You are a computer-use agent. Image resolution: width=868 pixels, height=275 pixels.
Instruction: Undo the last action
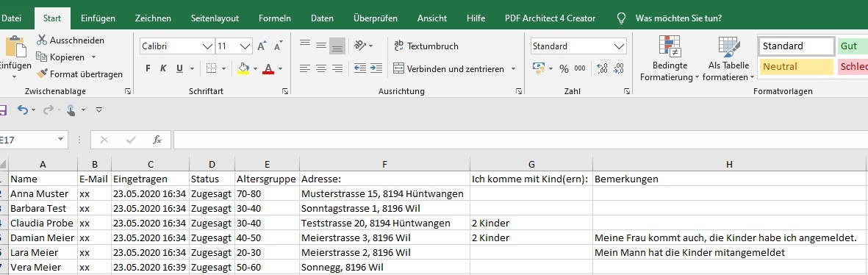[23, 110]
